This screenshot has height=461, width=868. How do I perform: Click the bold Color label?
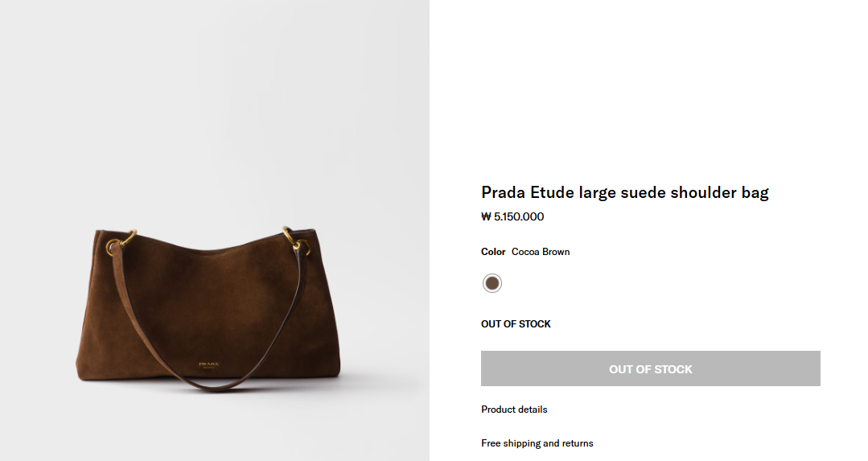point(493,252)
